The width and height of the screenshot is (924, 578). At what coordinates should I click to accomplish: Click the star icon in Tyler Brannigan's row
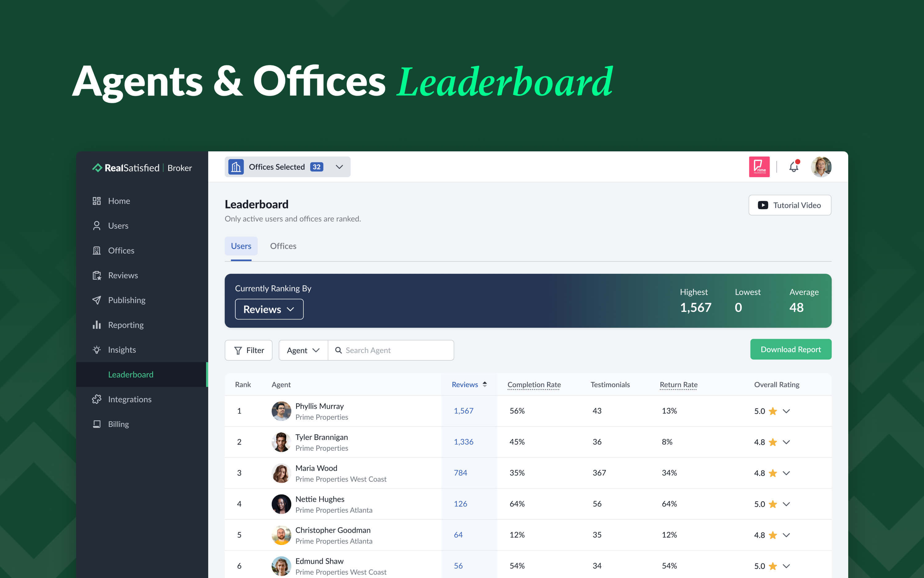click(x=773, y=442)
